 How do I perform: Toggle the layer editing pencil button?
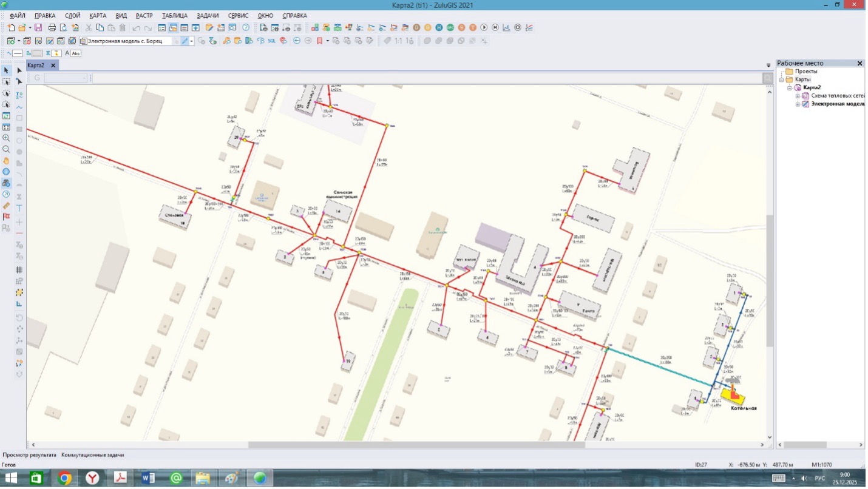[185, 41]
